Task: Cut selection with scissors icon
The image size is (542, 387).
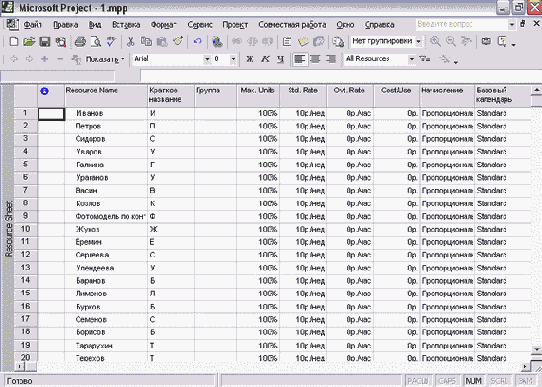Action: pyautogui.click(x=130, y=42)
